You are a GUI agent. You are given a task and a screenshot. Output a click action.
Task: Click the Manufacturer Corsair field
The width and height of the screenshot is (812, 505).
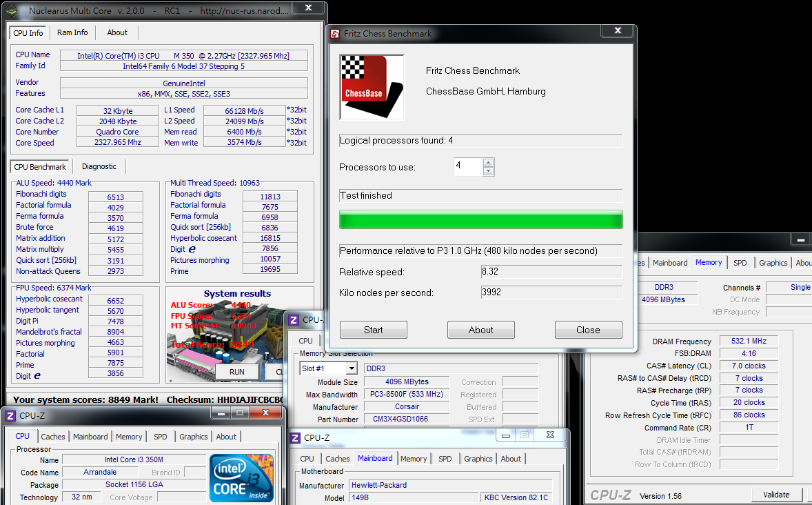tap(407, 407)
